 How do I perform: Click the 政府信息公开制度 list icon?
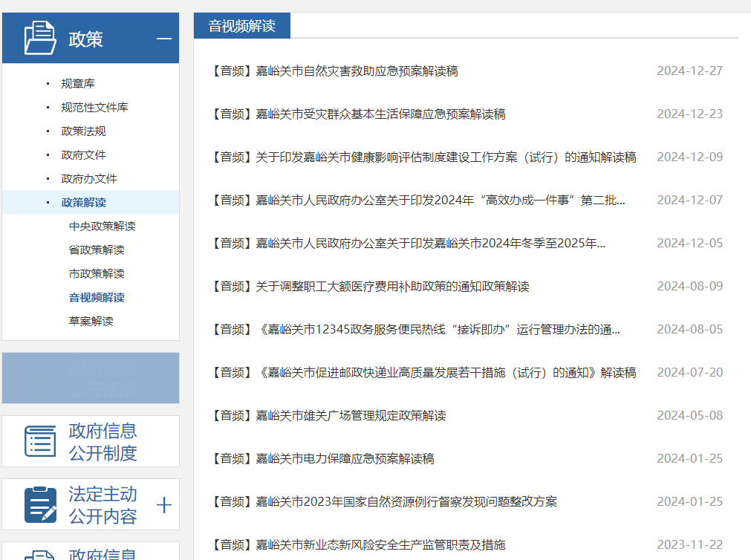(39, 441)
